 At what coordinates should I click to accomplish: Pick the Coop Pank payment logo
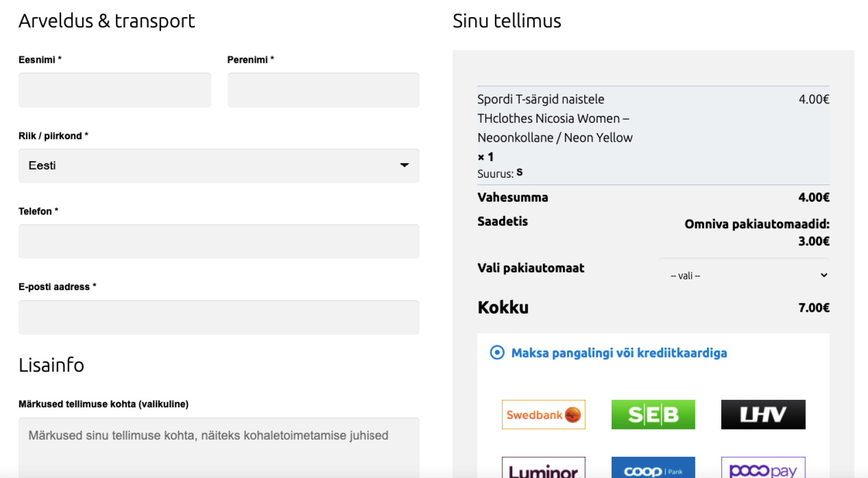tap(653, 468)
